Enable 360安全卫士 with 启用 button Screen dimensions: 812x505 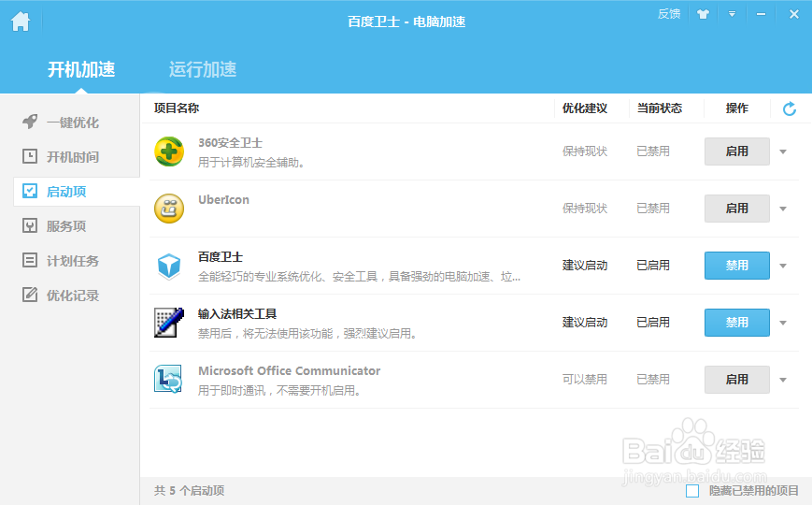pyautogui.click(x=737, y=151)
